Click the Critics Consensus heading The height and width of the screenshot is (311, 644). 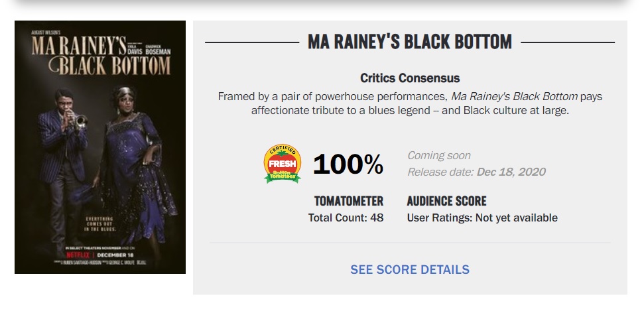point(410,78)
